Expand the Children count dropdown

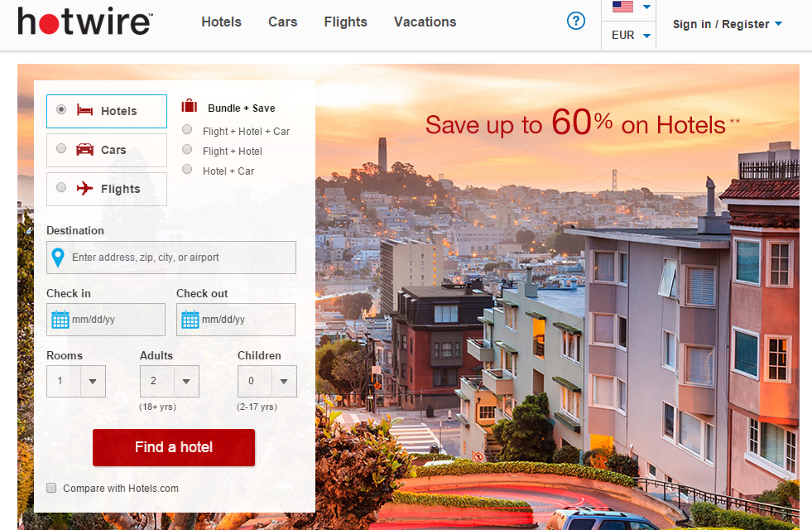tap(267, 381)
